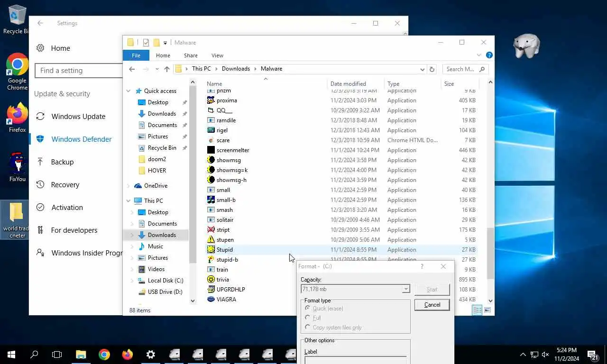Open address bar history dropdown
The width and height of the screenshot is (607, 364).
click(422, 69)
